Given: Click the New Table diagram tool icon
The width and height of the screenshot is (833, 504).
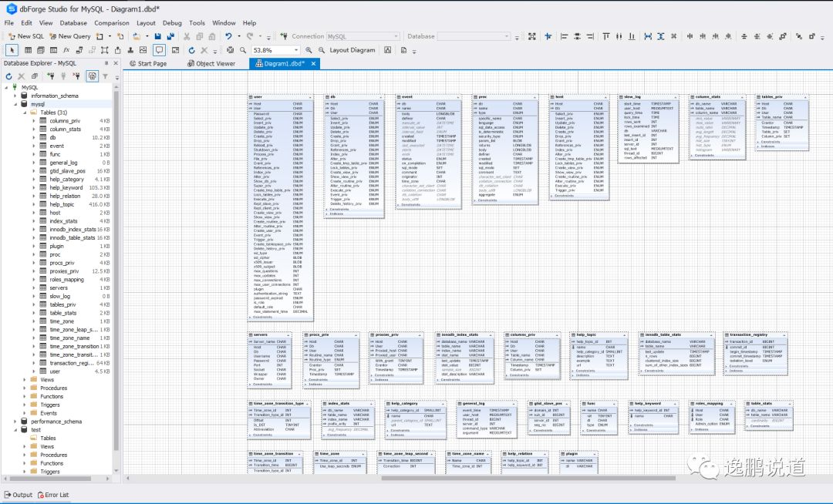Looking at the screenshot, I should [29, 50].
